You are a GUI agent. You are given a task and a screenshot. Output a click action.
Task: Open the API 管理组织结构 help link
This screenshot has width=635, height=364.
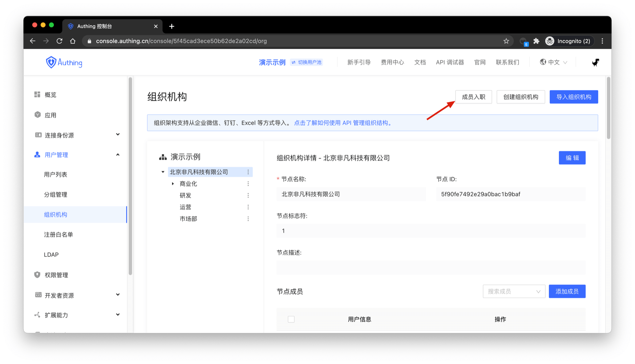(x=343, y=123)
